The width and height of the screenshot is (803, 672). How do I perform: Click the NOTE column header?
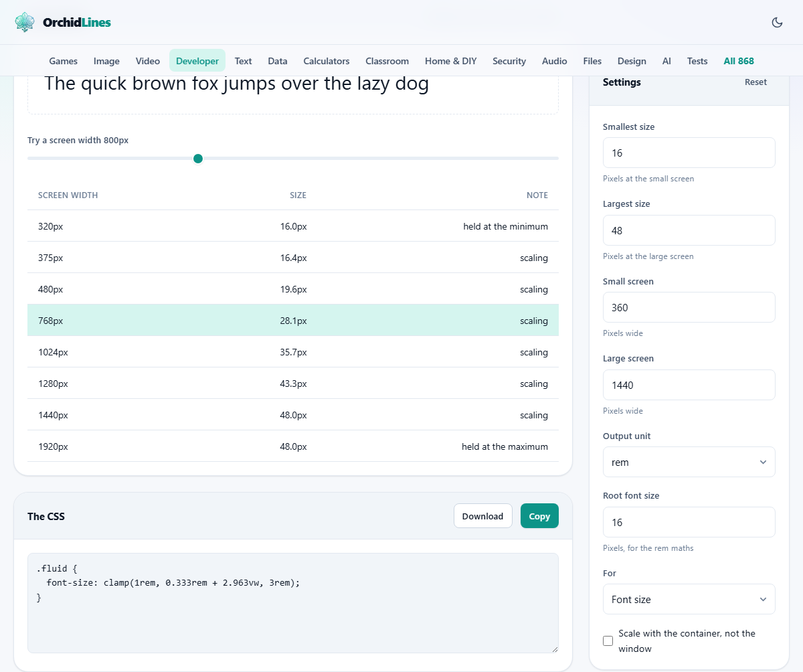tap(537, 195)
